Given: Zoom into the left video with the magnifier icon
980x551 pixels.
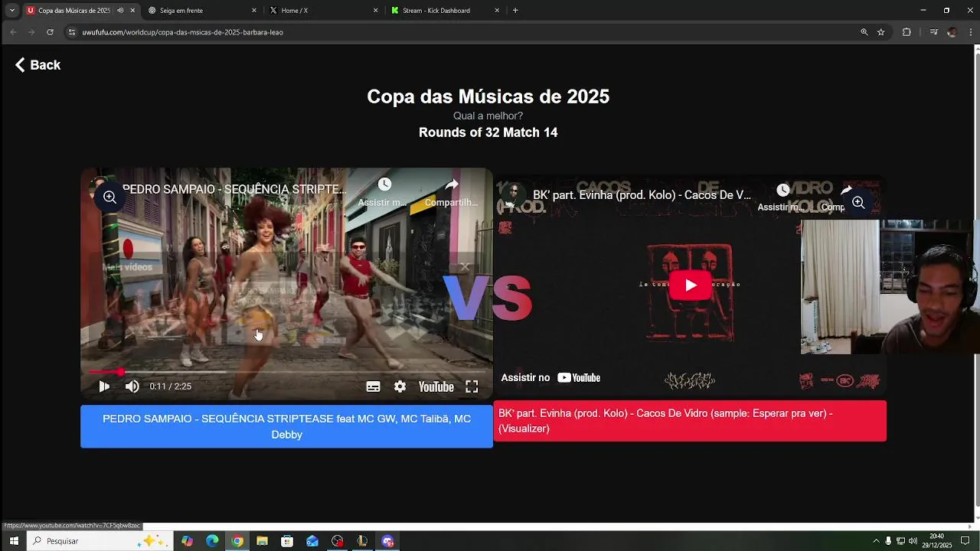Looking at the screenshot, I should coord(109,197).
